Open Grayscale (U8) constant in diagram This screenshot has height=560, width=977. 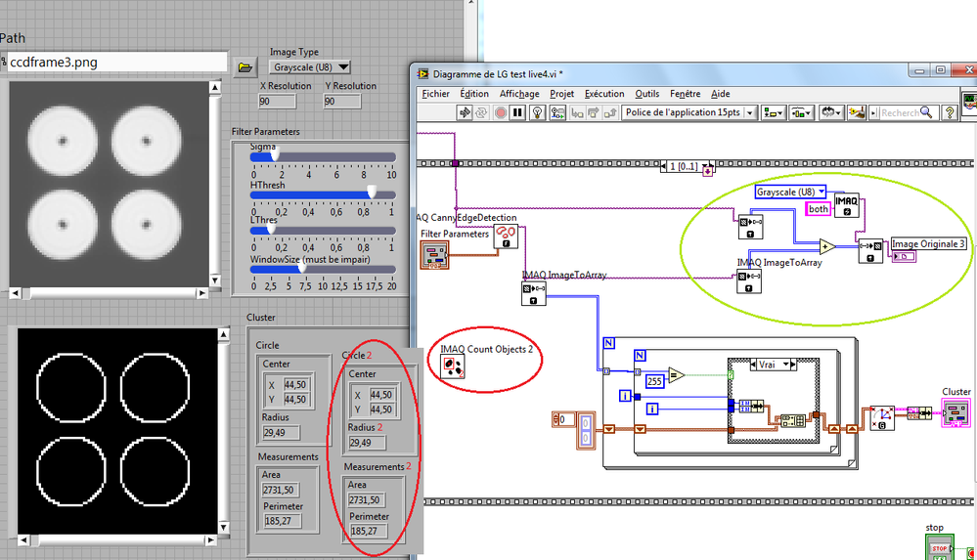(x=790, y=192)
